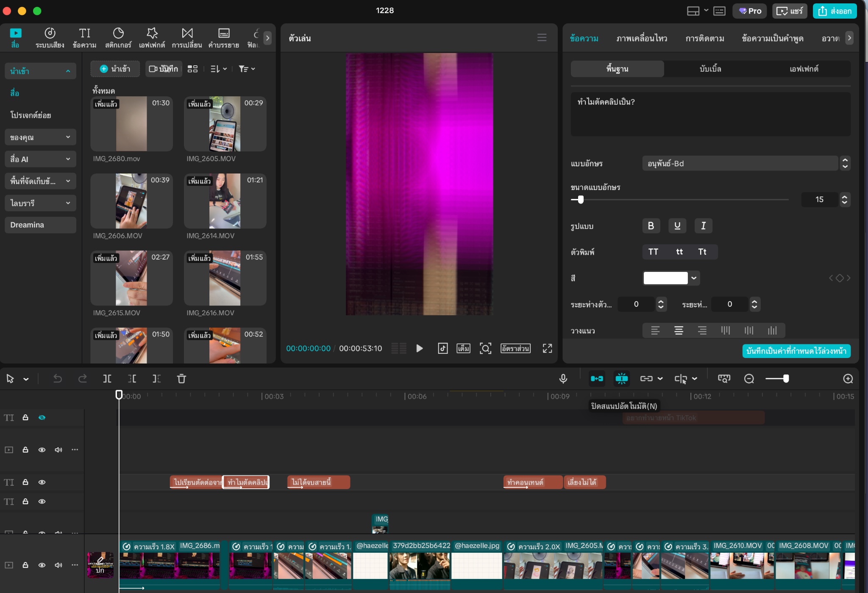
Task: Toggle the main magnet snapping button
Action: point(597,379)
